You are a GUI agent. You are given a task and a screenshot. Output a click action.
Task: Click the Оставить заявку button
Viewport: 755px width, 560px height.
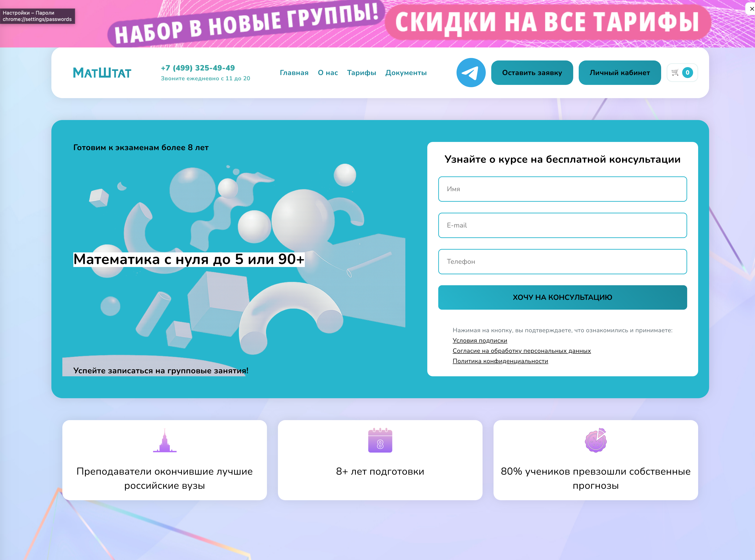[x=532, y=73]
